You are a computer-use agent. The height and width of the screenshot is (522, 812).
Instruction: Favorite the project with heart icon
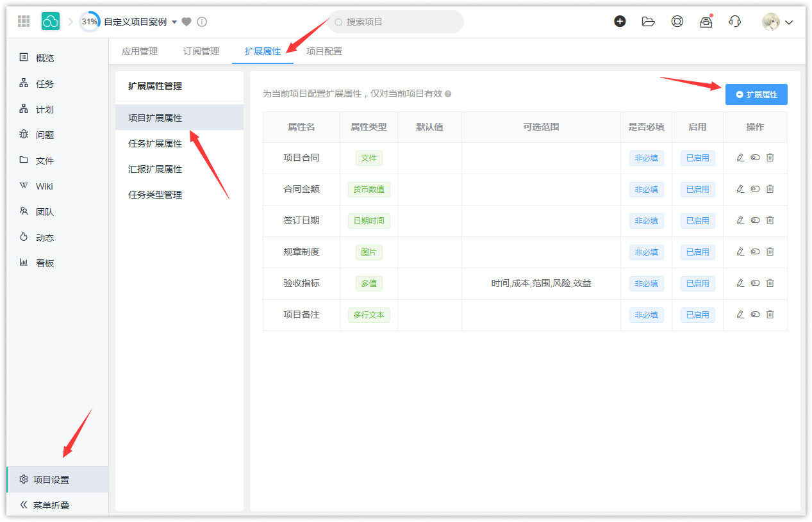pos(186,22)
